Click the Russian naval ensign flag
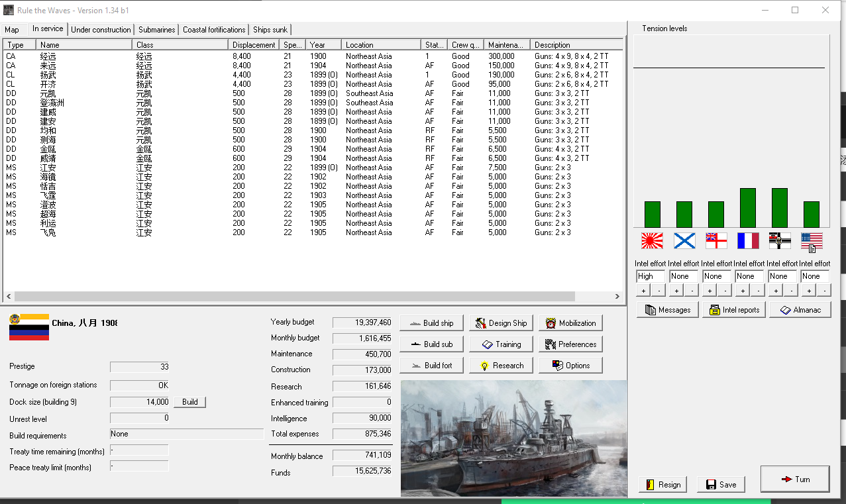The height and width of the screenshot is (504, 846). pyautogui.click(x=684, y=241)
